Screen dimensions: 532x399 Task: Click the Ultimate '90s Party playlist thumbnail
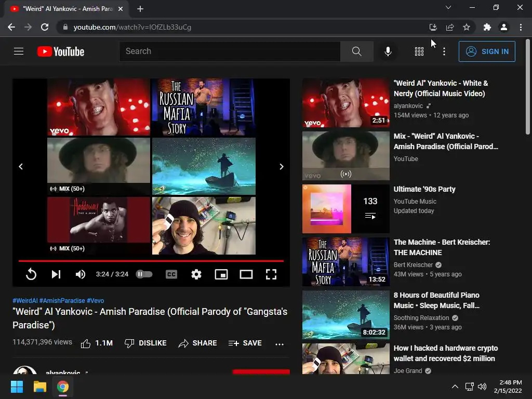[345, 209]
